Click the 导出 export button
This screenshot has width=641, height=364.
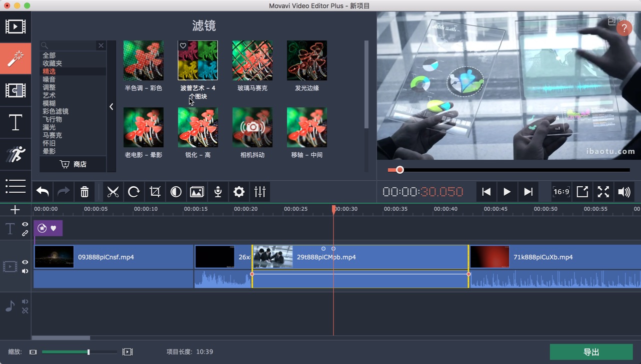pos(591,352)
